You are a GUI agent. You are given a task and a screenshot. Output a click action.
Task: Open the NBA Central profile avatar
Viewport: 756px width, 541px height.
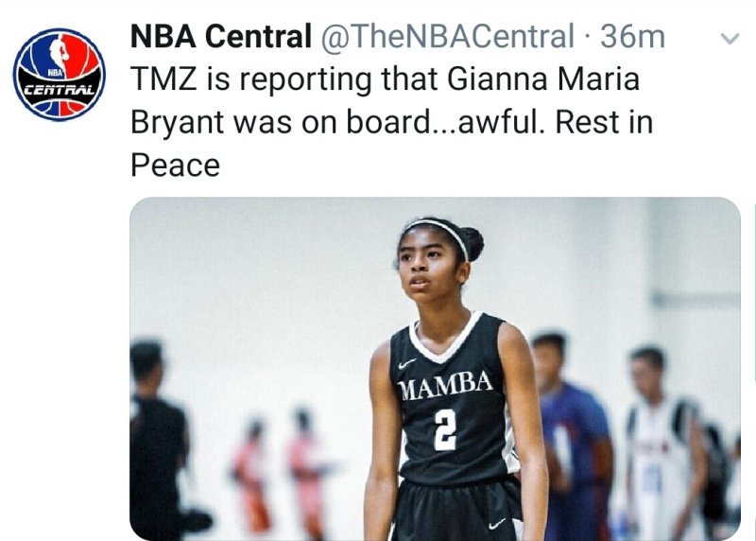(x=59, y=75)
